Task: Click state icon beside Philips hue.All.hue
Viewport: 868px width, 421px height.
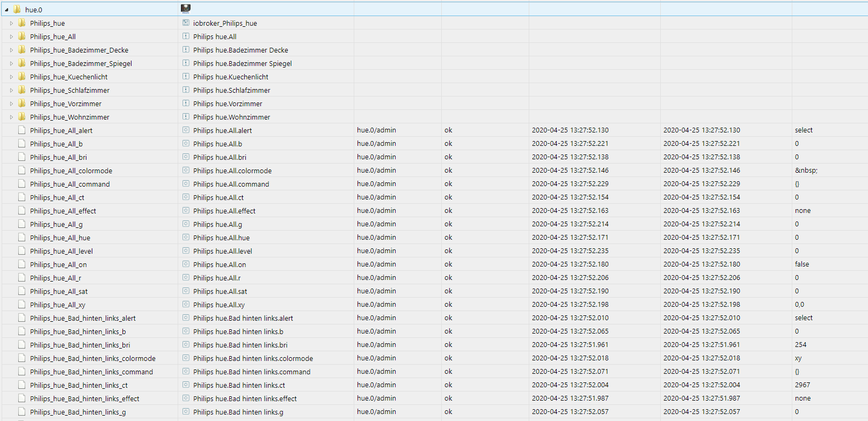Action: point(186,237)
